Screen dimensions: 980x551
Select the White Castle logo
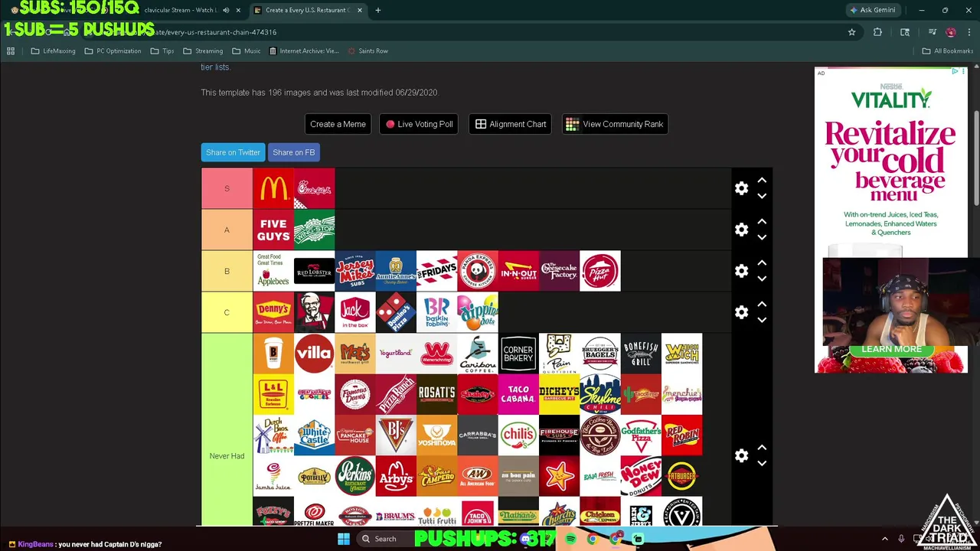315,435
